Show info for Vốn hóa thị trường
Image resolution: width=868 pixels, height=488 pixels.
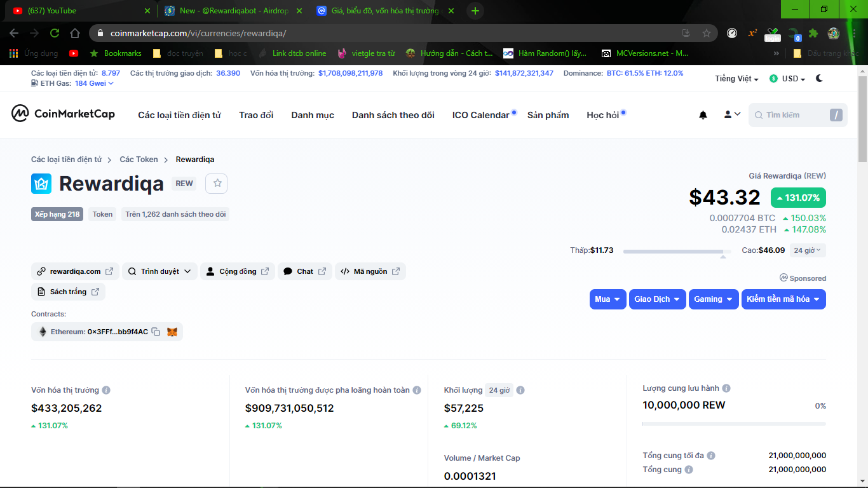click(106, 390)
